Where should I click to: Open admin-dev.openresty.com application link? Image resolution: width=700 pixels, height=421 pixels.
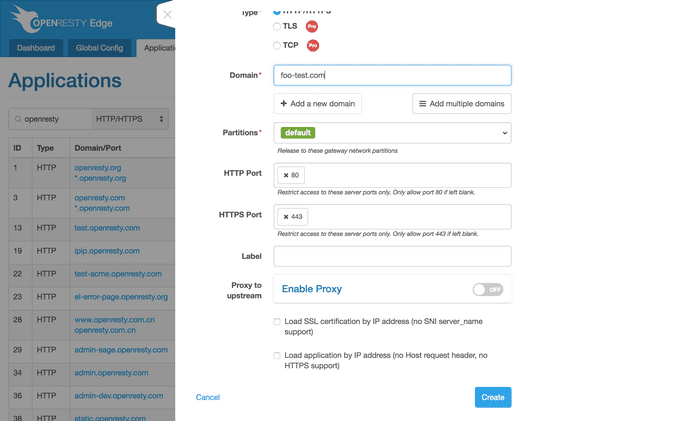[119, 396]
